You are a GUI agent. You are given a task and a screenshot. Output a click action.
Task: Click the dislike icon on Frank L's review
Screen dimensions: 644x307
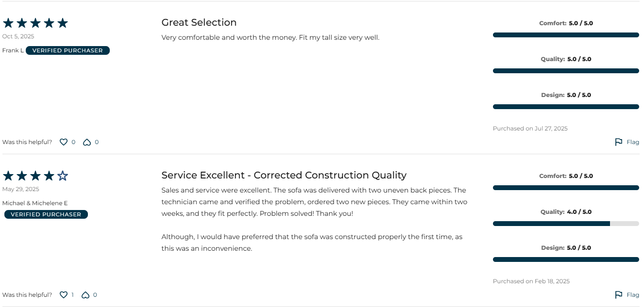click(x=87, y=142)
